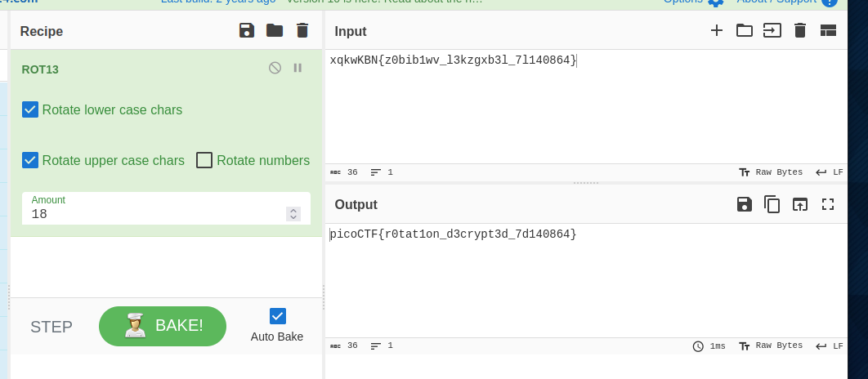The image size is (868, 379).
Task: Maximise the output pane
Action: click(x=827, y=204)
